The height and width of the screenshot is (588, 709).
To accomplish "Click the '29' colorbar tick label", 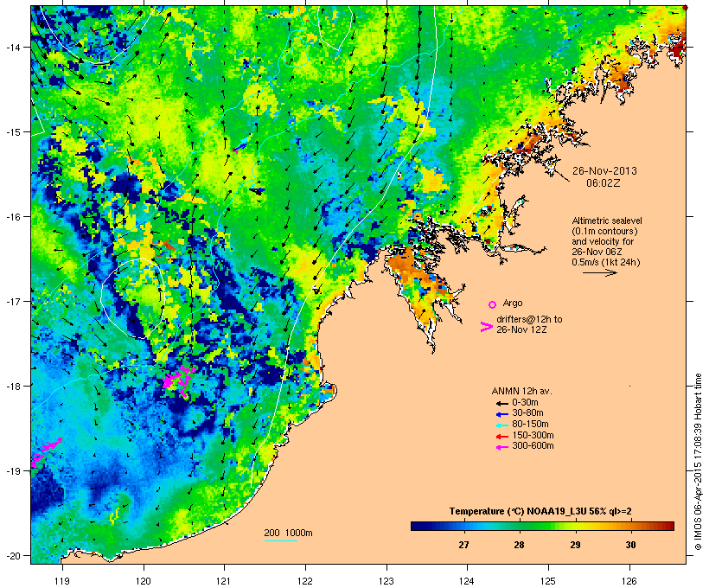I will pyautogui.click(x=575, y=545).
